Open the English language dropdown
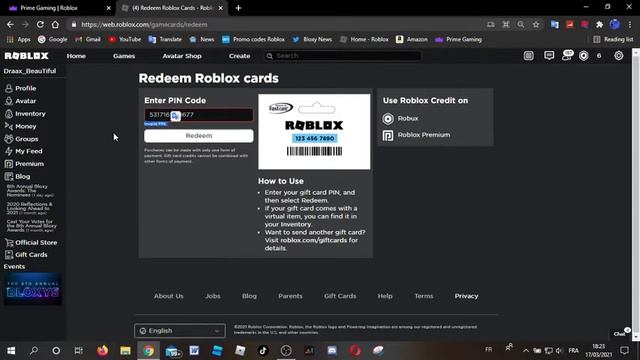 click(x=180, y=331)
